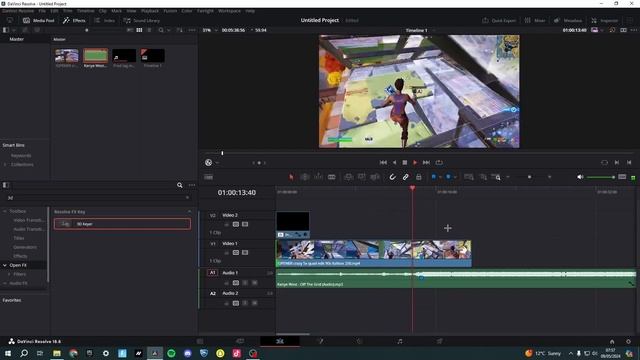Open the Sound Library
The width and height of the screenshot is (640, 360).
(142, 20)
